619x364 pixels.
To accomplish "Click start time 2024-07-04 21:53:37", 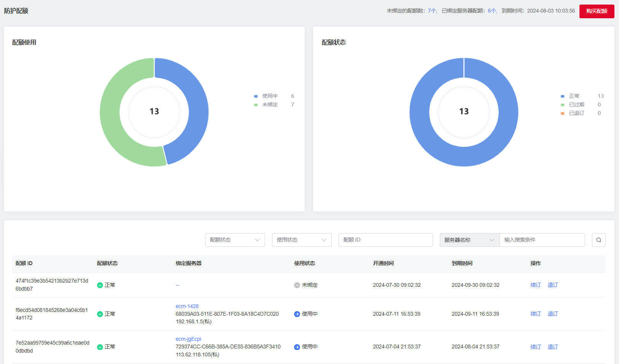I will pyautogui.click(x=397, y=347).
